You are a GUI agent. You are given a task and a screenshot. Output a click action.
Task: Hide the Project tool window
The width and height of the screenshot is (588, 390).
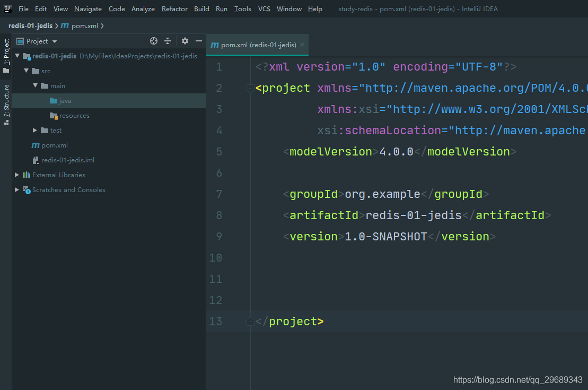198,41
